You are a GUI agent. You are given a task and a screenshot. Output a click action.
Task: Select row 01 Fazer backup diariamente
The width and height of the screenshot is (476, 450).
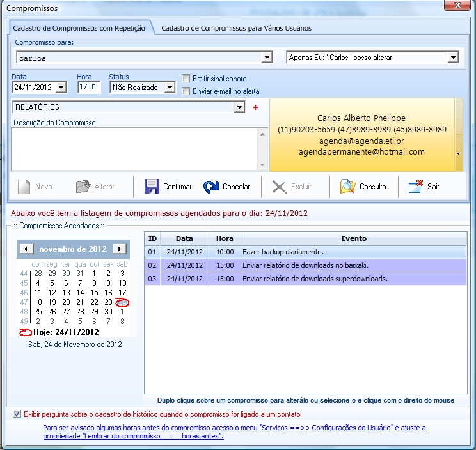coord(305,252)
